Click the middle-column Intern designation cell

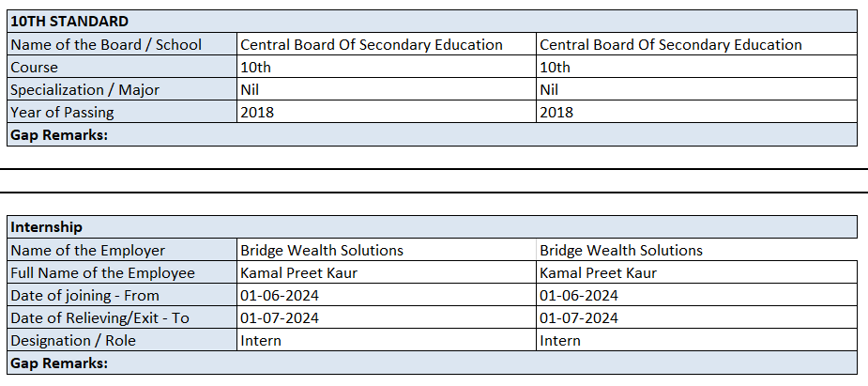click(x=261, y=340)
